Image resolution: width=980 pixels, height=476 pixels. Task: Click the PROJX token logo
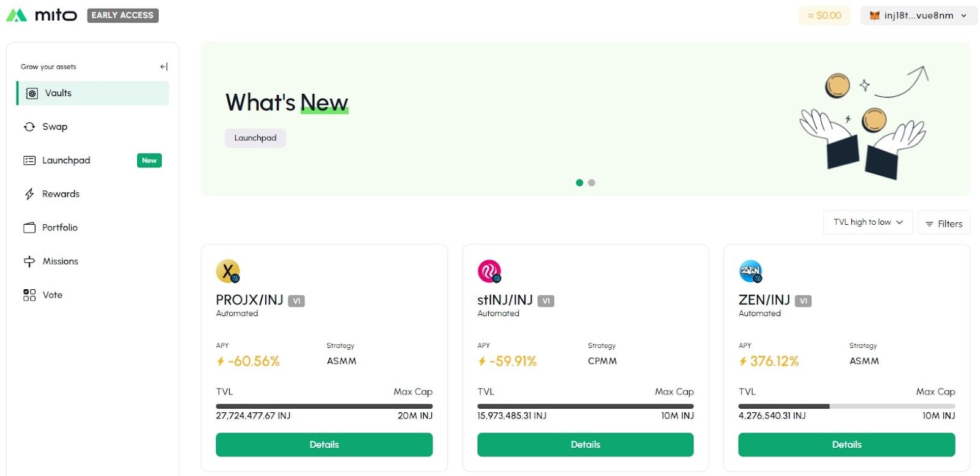(228, 271)
